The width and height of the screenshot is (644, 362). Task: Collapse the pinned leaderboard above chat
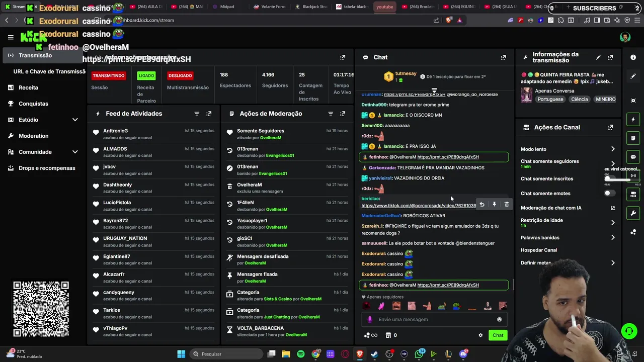pyautogui.click(x=434, y=90)
